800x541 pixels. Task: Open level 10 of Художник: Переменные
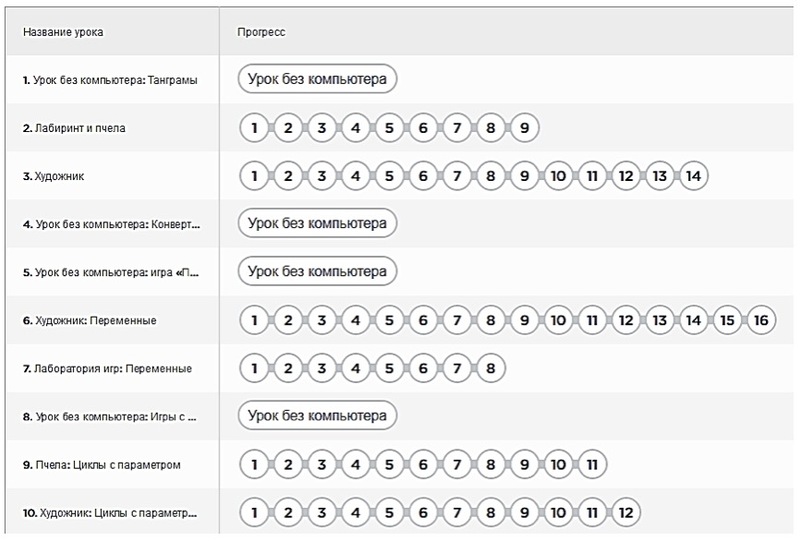point(558,320)
